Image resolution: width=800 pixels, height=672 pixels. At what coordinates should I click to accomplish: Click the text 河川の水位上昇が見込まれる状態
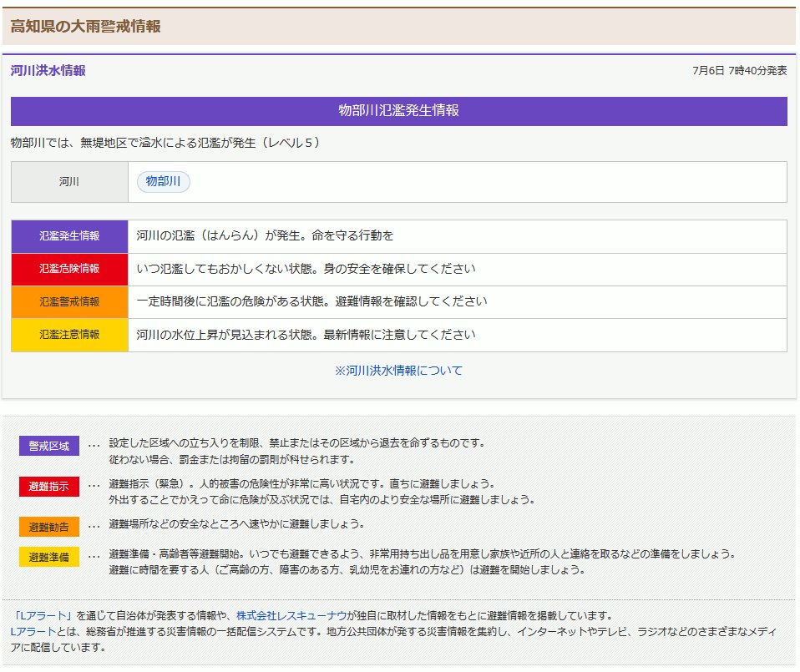click(224, 335)
